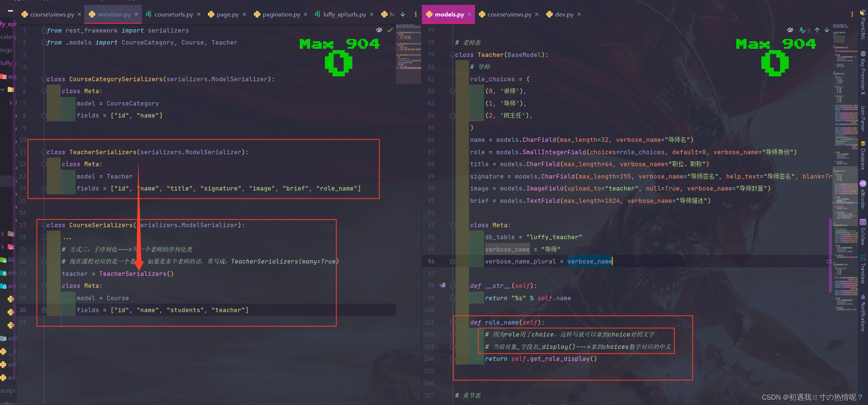868x405 pixels.
Task: Switch to the dev.py tab
Action: (x=564, y=14)
